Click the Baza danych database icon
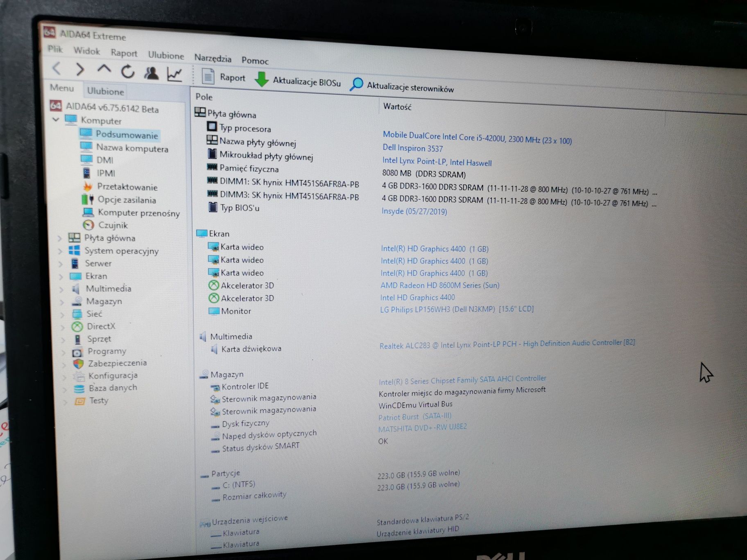This screenshot has width=747, height=560. click(x=79, y=388)
